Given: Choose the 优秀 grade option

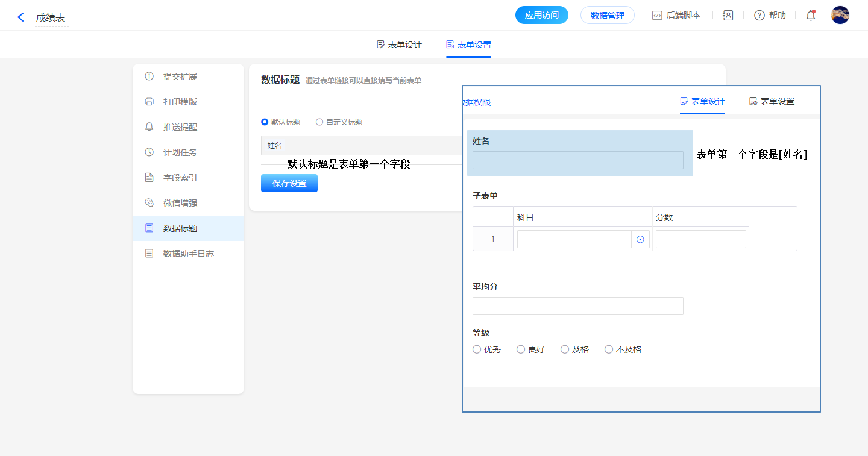Looking at the screenshot, I should [477, 349].
